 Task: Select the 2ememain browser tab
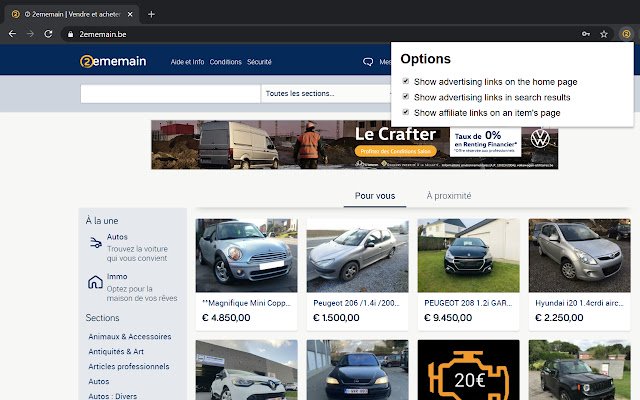[x=71, y=14]
